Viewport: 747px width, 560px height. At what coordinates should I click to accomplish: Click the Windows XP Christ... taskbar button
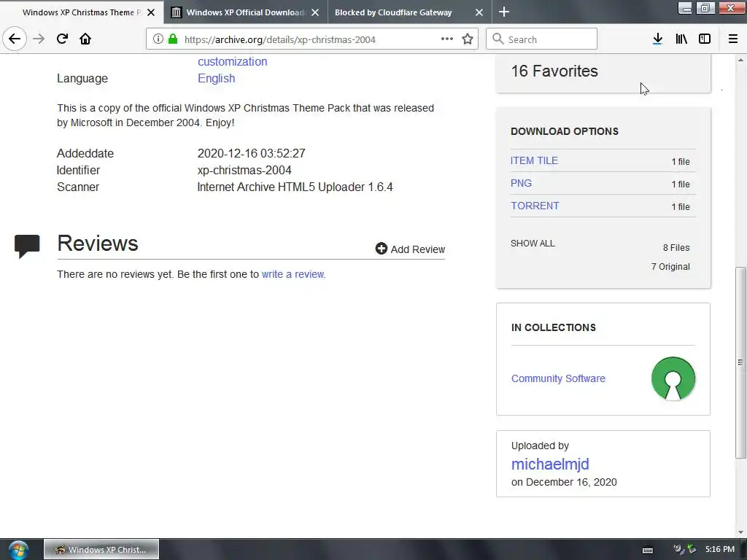(x=101, y=550)
